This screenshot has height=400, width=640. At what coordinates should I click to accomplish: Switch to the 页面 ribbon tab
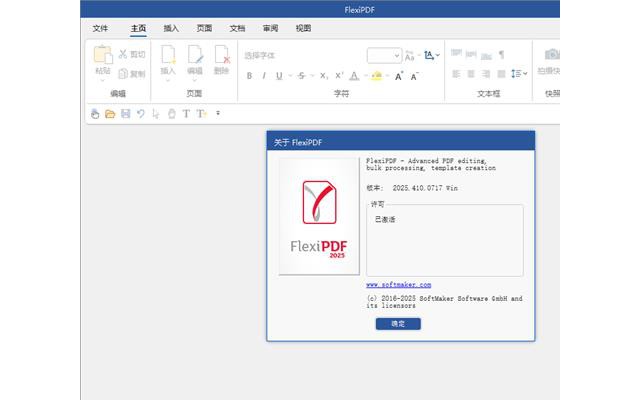click(x=204, y=28)
